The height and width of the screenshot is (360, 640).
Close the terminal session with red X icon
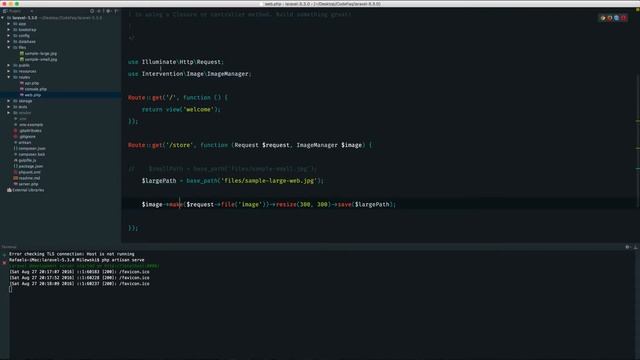4,263
